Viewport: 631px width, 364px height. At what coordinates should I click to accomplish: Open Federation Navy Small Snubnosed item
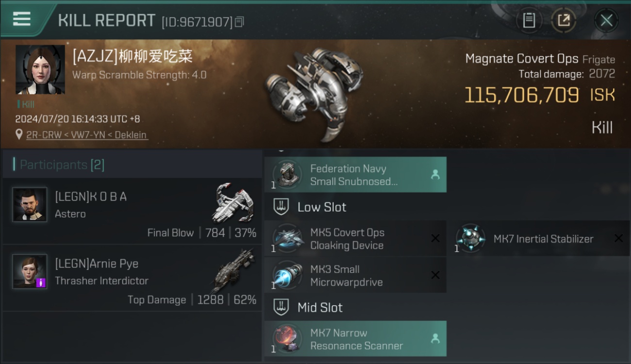click(355, 175)
